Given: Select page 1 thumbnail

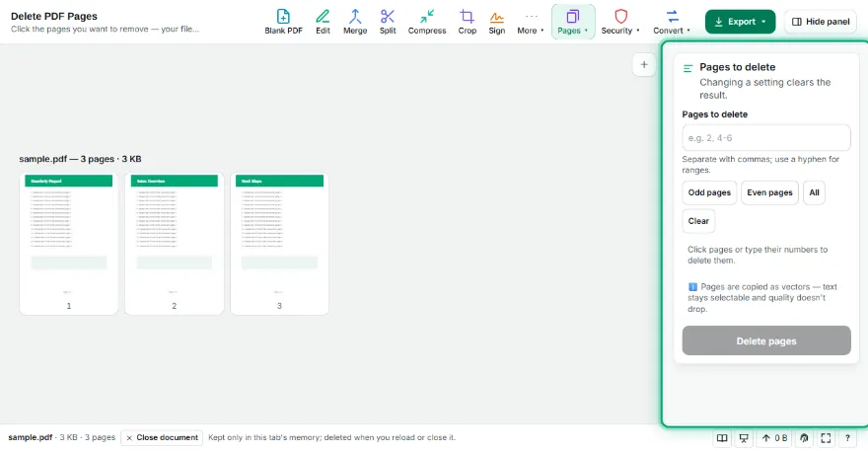Looking at the screenshot, I should tap(69, 244).
